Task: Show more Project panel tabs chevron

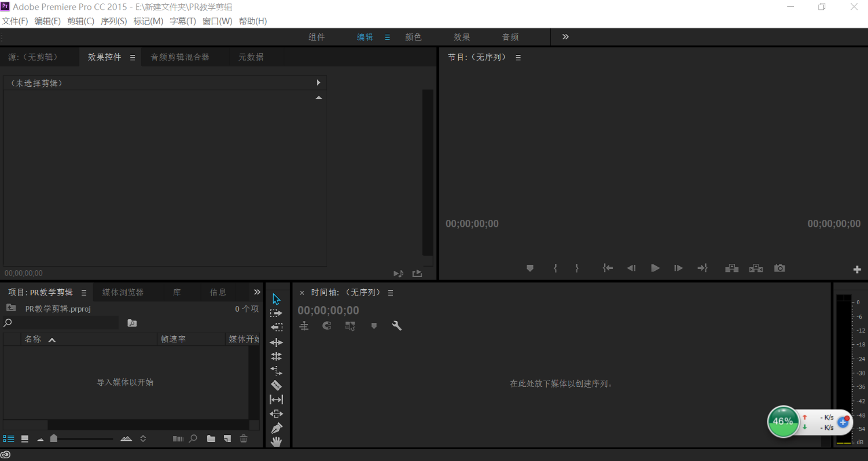Action: (x=258, y=292)
